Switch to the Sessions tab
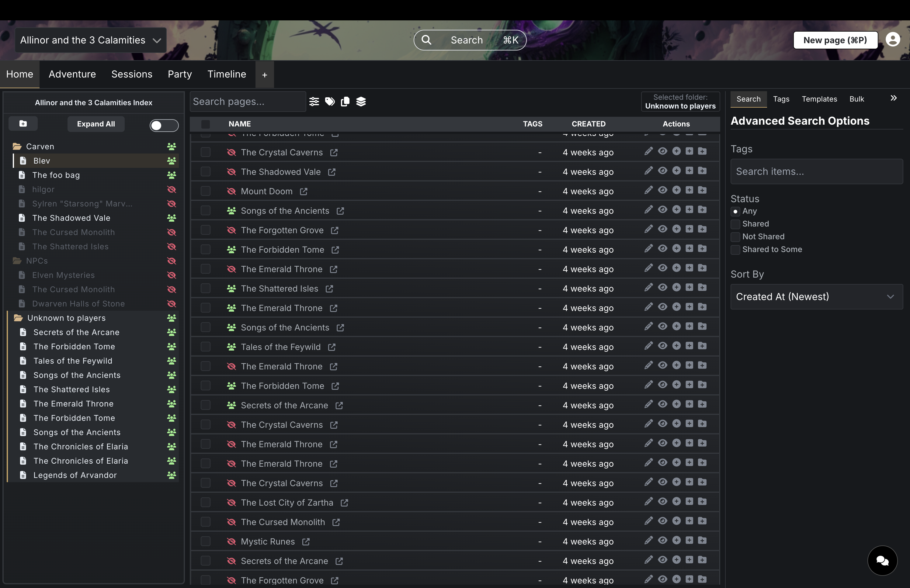The height and width of the screenshot is (588, 910). click(132, 74)
